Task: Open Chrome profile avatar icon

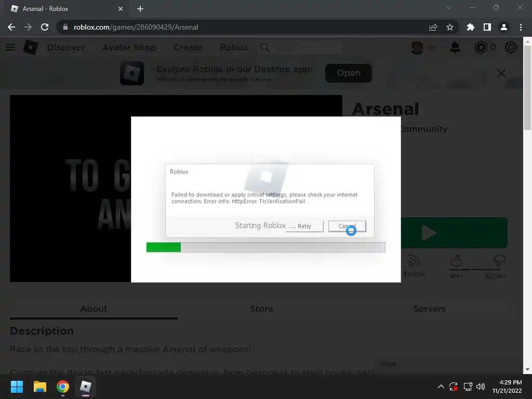Action: click(504, 27)
